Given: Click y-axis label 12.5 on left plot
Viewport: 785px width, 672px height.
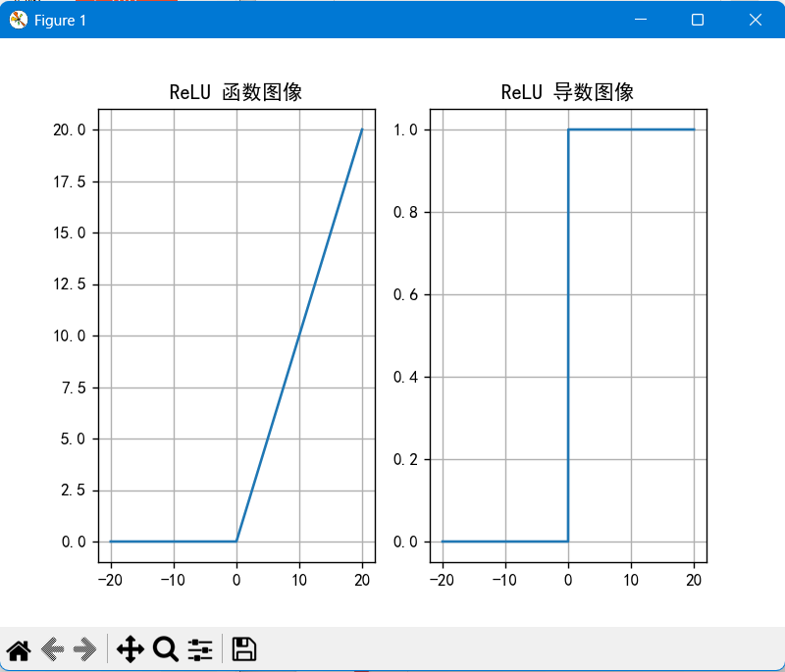Looking at the screenshot, I should 70,284.
